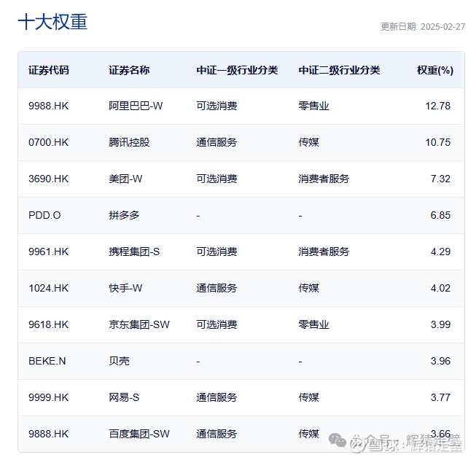
Task: Click the weight value 3.77
Action: [x=440, y=397]
